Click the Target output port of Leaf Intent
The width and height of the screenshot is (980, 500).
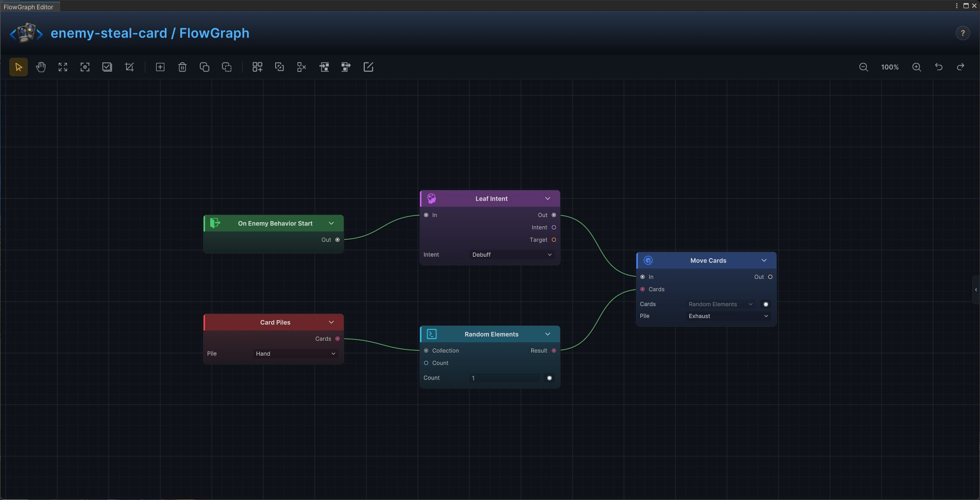[x=554, y=240]
